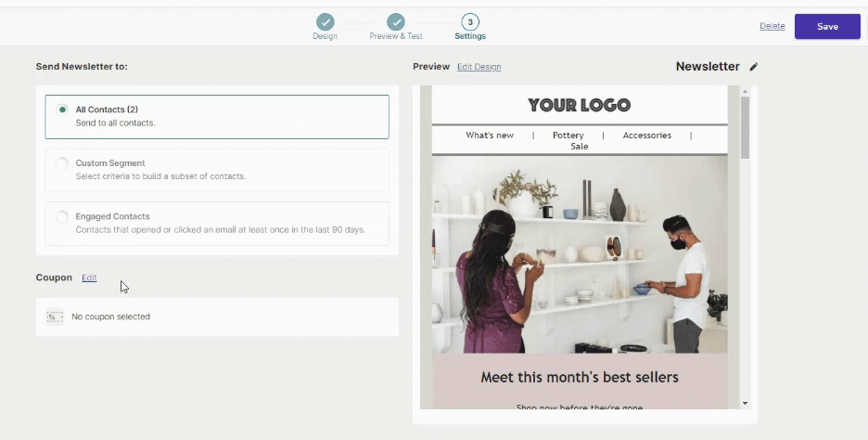Click the preview scrollbar up arrow
Viewport: 868px width, 440px height.
(745, 92)
